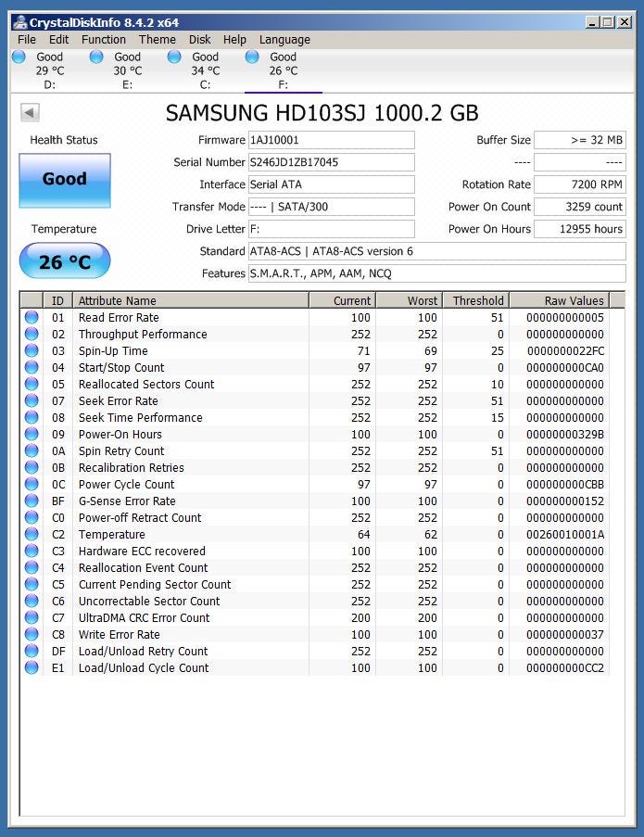The image size is (644, 837).
Task: Select raw value 0000000022FC
Action: click(x=565, y=350)
